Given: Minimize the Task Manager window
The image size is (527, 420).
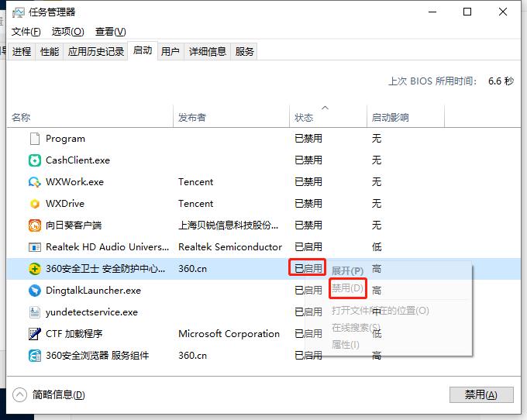Looking at the screenshot, I should (432, 12).
